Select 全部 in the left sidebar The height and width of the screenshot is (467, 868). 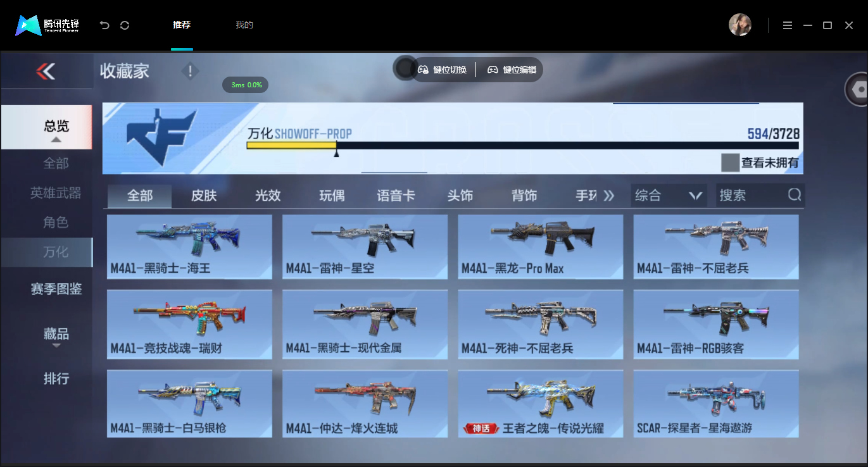56,163
